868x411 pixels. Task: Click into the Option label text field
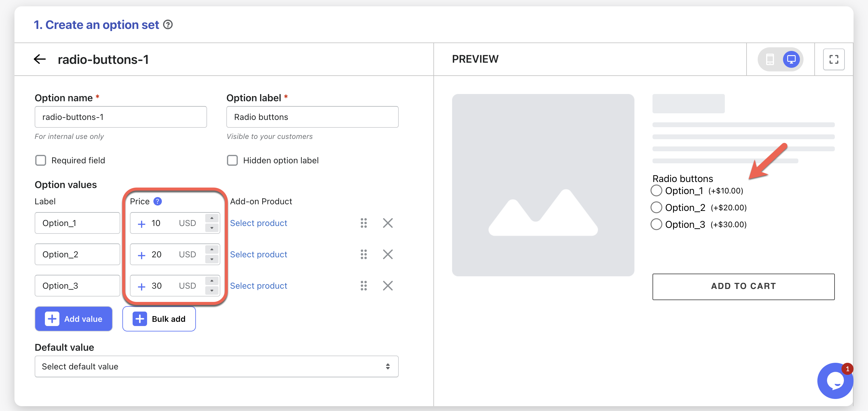tap(312, 117)
